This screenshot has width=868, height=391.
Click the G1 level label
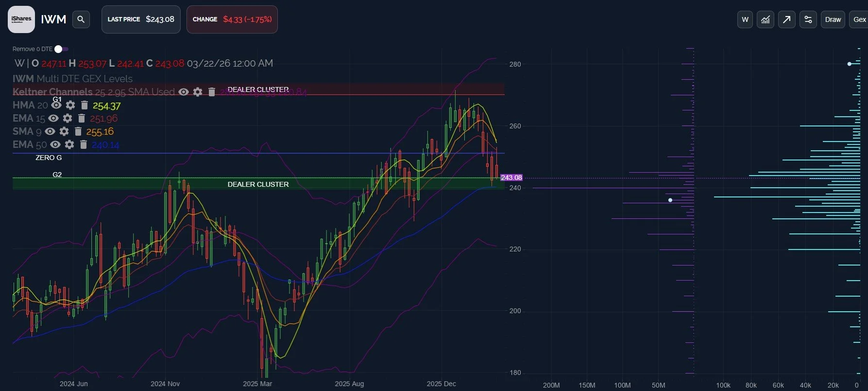coord(57,99)
